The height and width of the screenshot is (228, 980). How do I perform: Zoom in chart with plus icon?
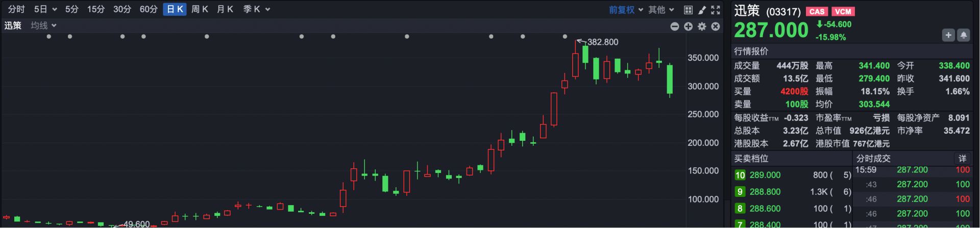[x=688, y=27]
